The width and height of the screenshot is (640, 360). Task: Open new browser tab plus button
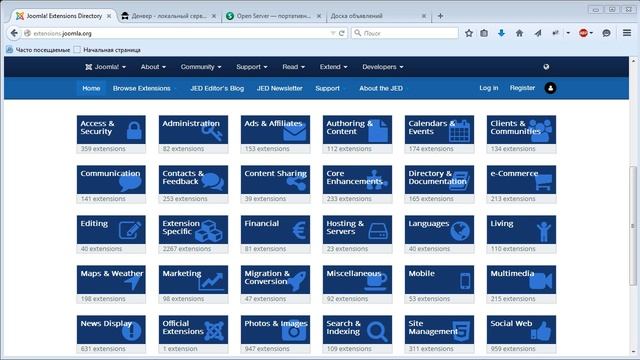pos(440,16)
